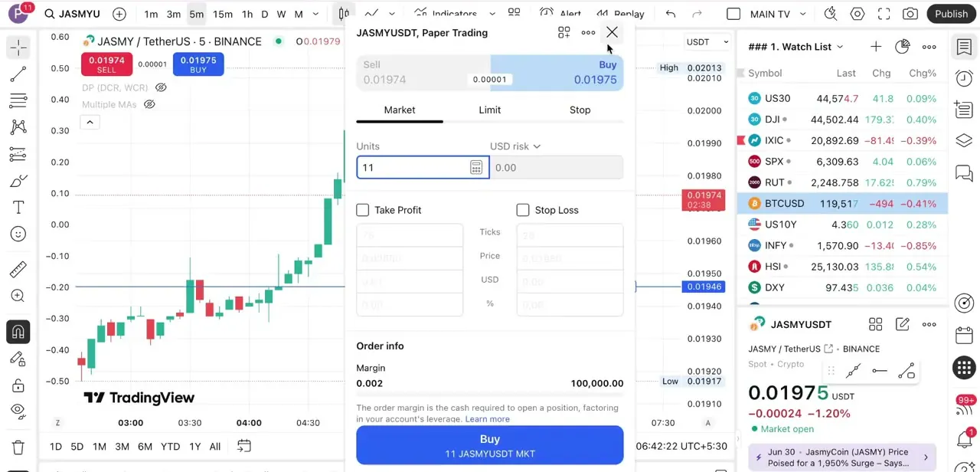Open quick search lightning icon
The width and height of the screenshot is (980, 472).
coord(831,14)
